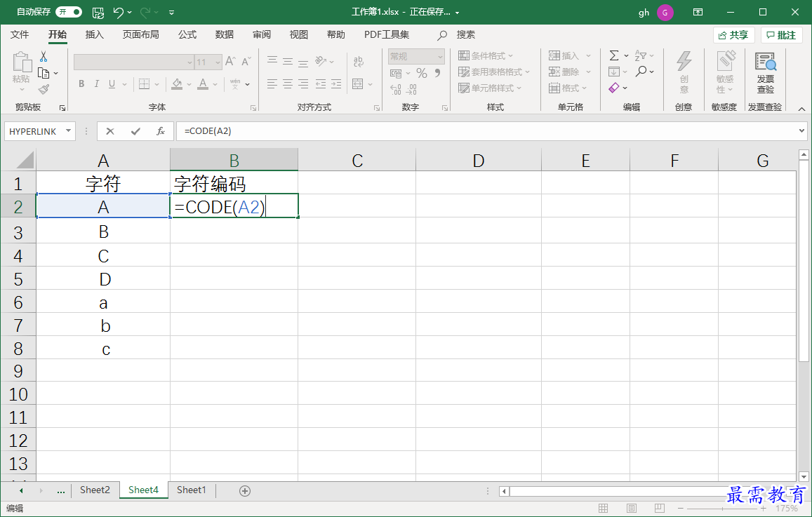Image resolution: width=812 pixels, height=517 pixels.
Task: Click the Page Layout view icon
Action: click(x=631, y=508)
